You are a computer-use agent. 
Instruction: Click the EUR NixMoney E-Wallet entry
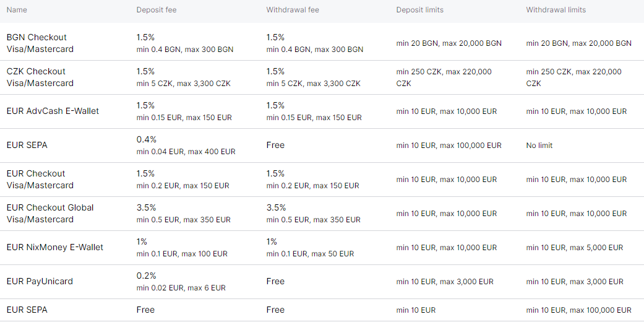[x=55, y=247]
